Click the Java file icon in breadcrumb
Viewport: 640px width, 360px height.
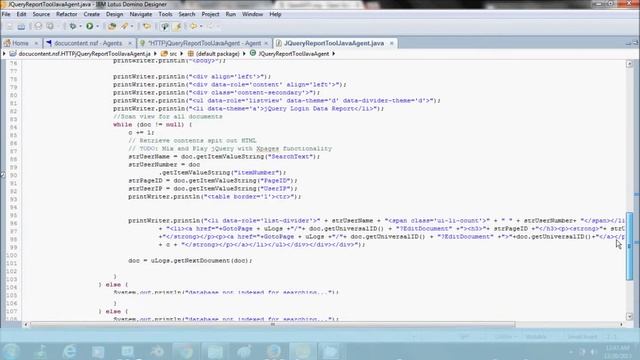click(13, 53)
